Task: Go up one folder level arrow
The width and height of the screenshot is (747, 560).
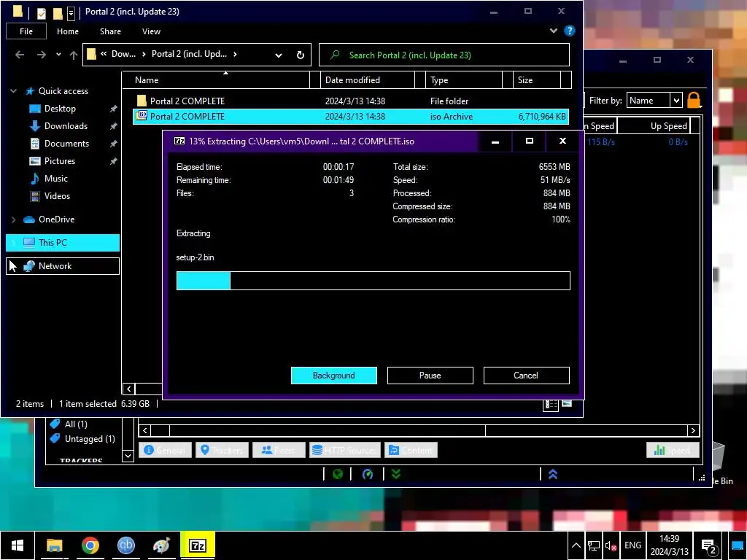Action: tap(74, 55)
